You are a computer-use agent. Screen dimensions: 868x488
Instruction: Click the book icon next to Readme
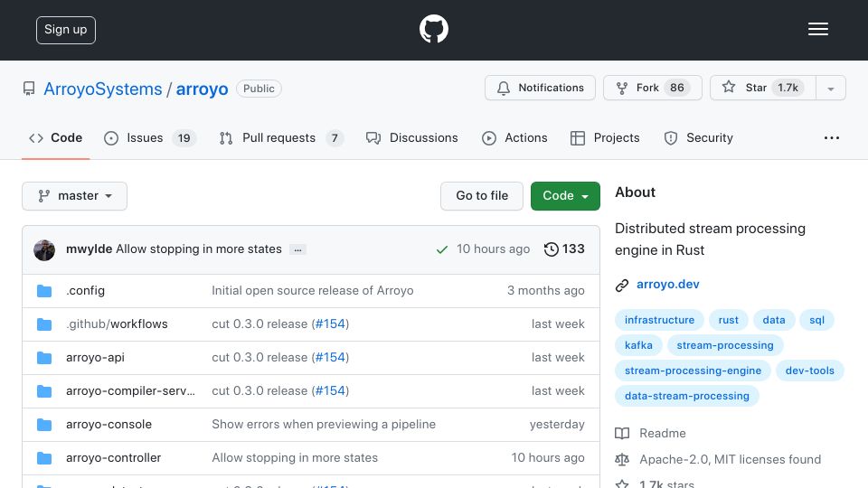[622, 433]
